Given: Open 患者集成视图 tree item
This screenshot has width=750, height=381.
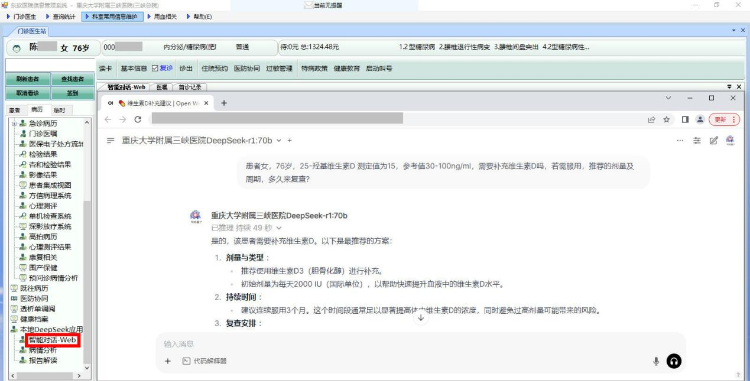Looking at the screenshot, I should click(50, 185).
